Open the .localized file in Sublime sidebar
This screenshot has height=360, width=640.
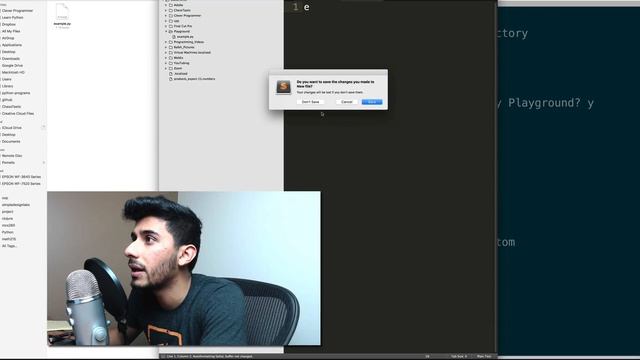pyautogui.click(x=180, y=74)
